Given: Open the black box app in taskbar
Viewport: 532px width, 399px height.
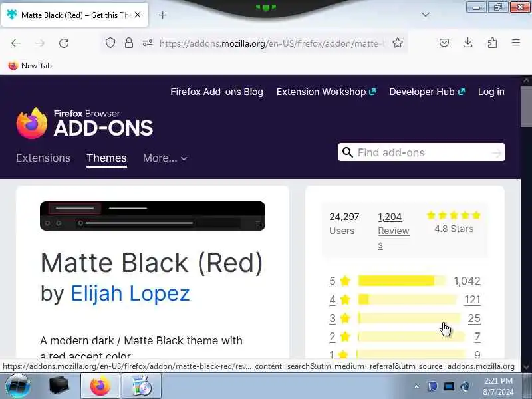Looking at the screenshot, I should click(59, 386).
